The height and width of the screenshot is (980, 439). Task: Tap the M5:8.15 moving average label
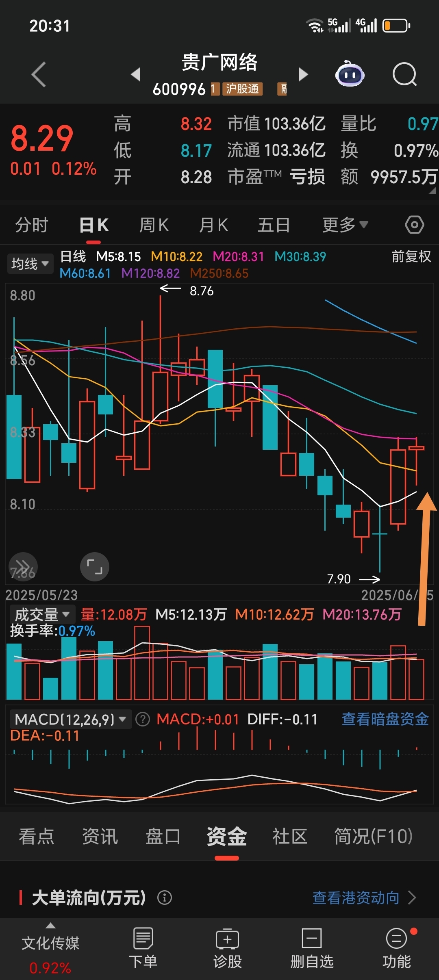[x=118, y=257]
